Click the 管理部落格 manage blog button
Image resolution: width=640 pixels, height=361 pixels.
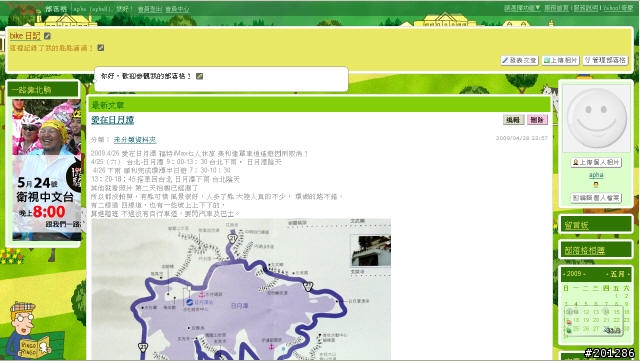coord(605,60)
